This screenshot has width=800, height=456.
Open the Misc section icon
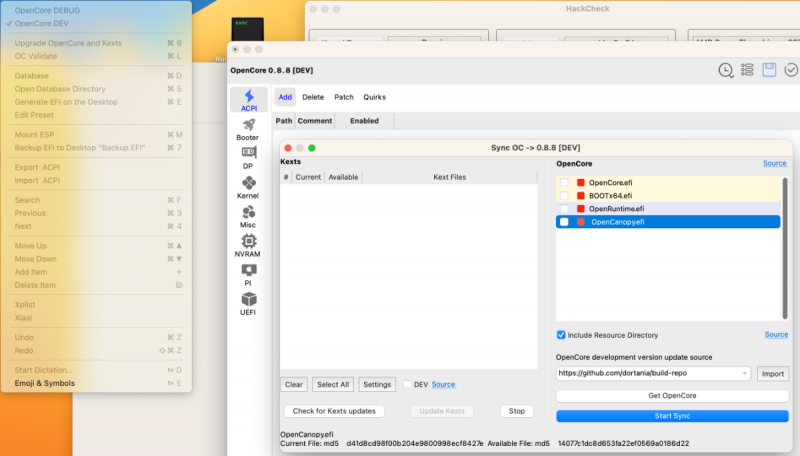[x=248, y=212]
